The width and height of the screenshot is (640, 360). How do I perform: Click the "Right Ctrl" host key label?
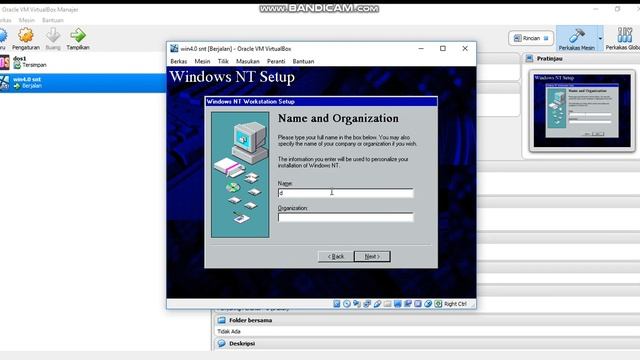pyautogui.click(x=455, y=304)
